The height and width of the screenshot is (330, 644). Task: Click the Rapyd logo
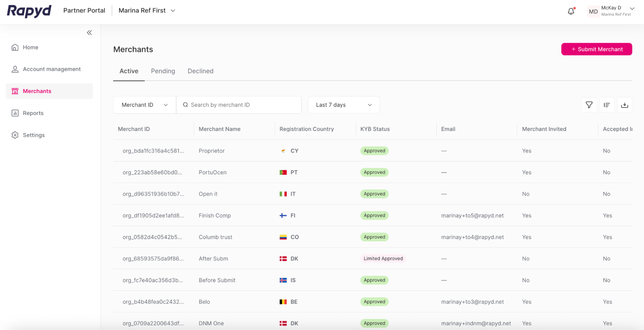pos(29,11)
